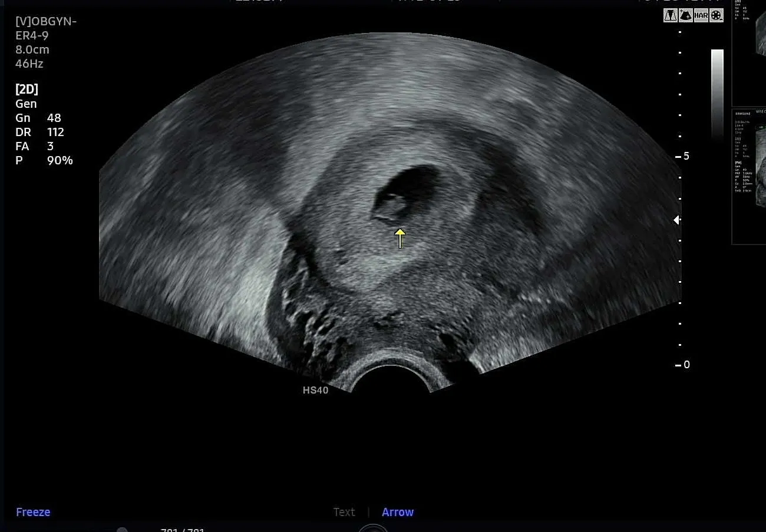Click the [V]OBGYN- preset label
766x532 pixels.
click(46, 22)
